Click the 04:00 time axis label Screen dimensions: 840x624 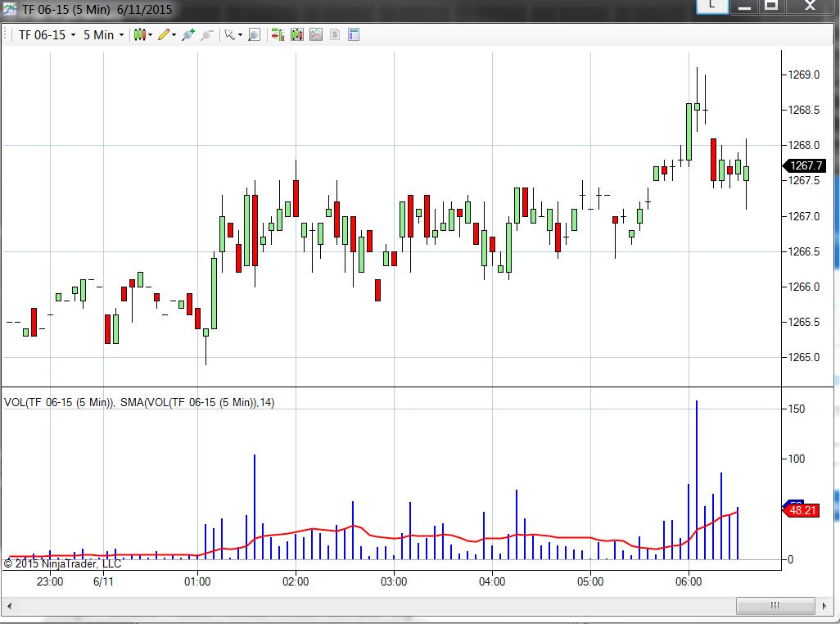tap(492, 581)
